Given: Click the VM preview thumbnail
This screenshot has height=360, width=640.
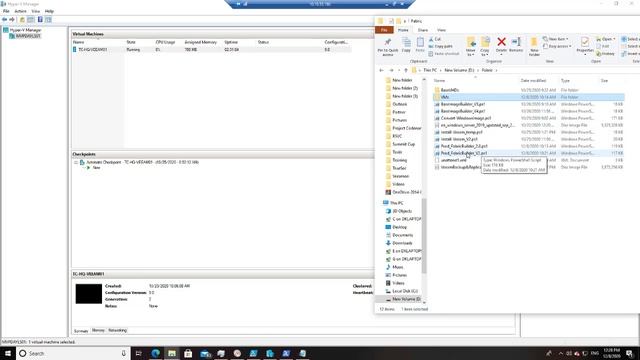Looking at the screenshot, I should 89,294.
